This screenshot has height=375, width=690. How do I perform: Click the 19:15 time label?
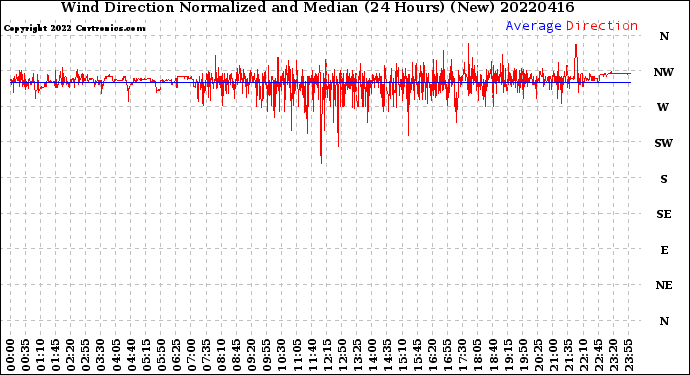(508, 355)
